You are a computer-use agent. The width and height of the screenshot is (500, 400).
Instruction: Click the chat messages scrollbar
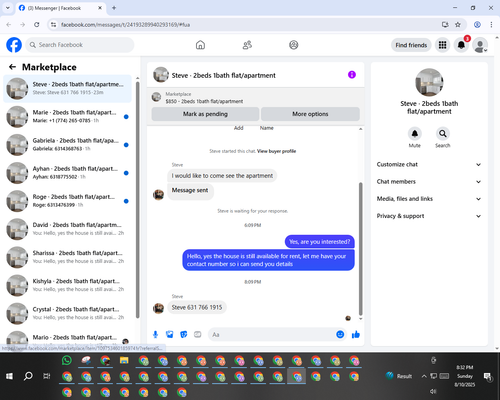tap(360, 248)
